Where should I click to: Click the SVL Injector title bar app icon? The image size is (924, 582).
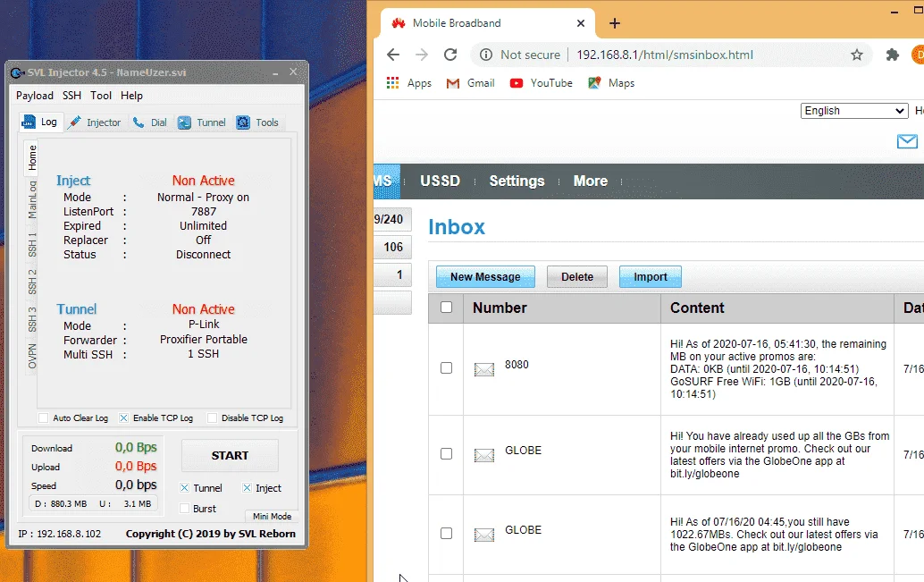point(17,72)
